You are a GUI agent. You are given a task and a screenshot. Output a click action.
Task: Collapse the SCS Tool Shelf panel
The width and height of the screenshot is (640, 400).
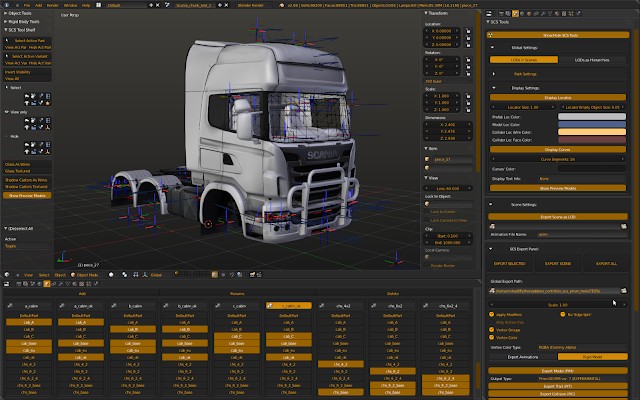point(20,30)
